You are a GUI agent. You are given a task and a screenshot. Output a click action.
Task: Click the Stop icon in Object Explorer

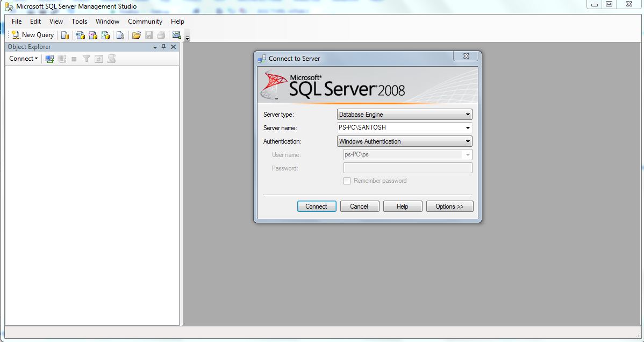74,59
